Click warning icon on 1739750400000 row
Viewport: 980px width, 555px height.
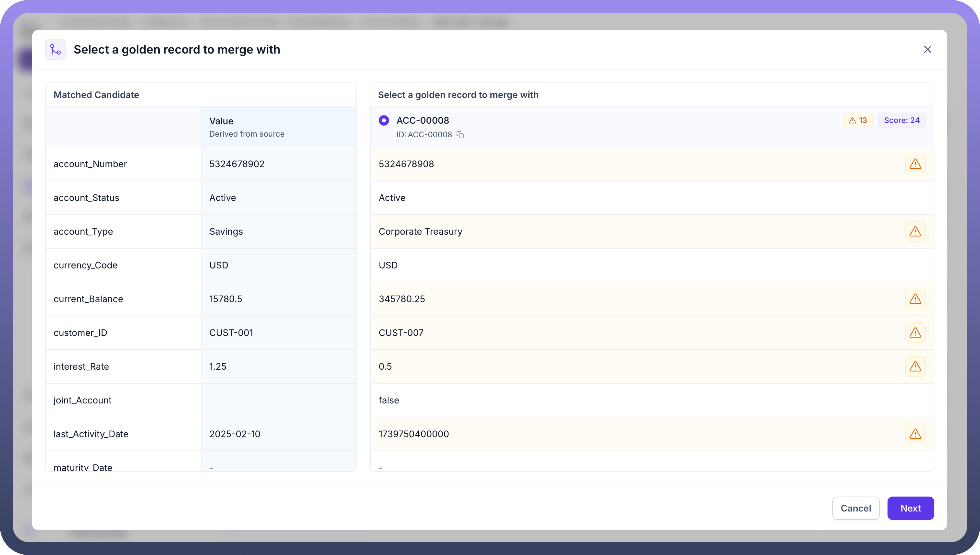tap(915, 434)
